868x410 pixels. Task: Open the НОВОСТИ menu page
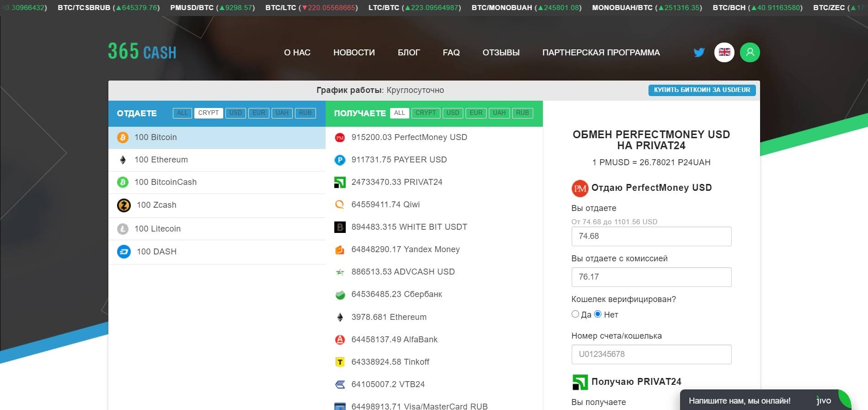coord(354,53)
